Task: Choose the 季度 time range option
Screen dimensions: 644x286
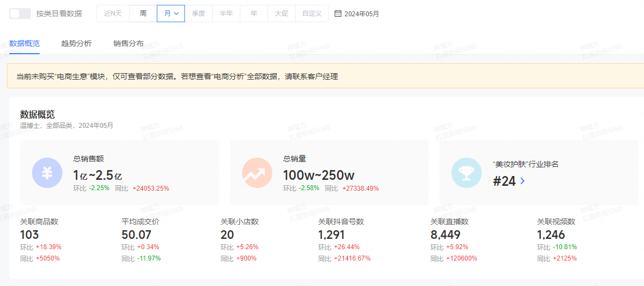Action: [199, 14]
